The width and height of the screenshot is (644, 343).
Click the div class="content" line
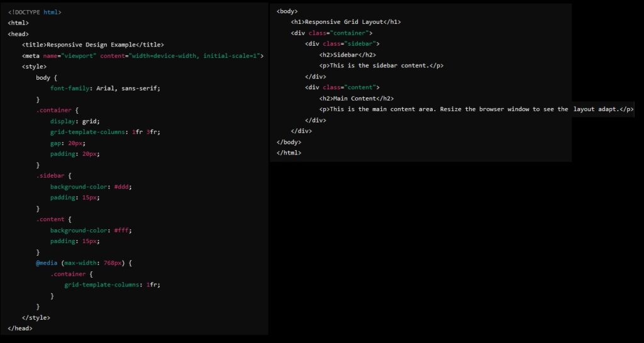coord(342,87)
